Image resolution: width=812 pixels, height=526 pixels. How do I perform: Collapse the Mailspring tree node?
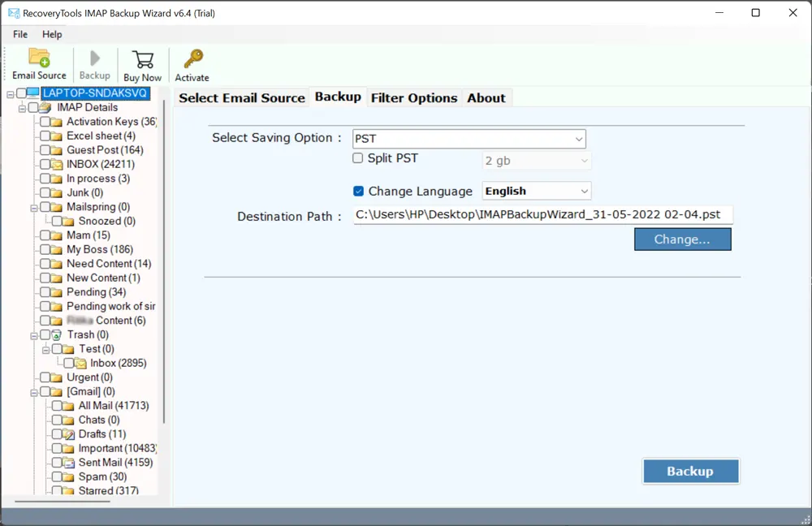(x=34, y=207)
